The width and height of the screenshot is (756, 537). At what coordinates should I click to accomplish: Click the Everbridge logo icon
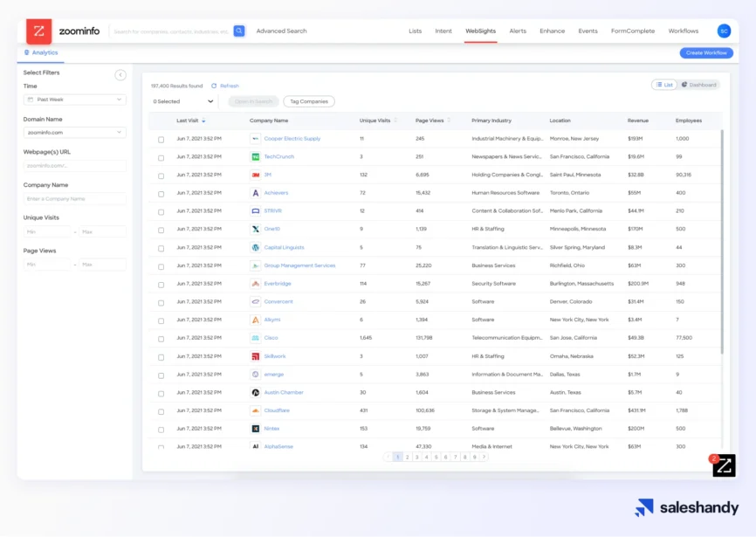[256, 284]
